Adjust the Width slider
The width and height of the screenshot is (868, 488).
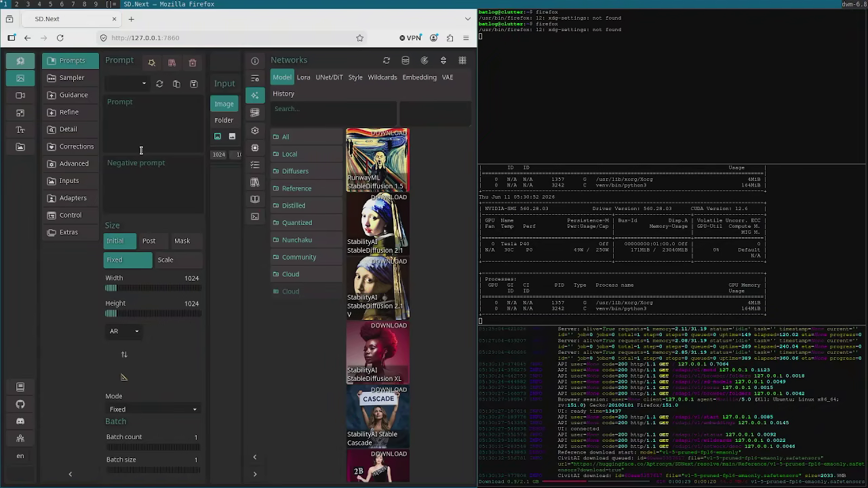pos(153,288)
